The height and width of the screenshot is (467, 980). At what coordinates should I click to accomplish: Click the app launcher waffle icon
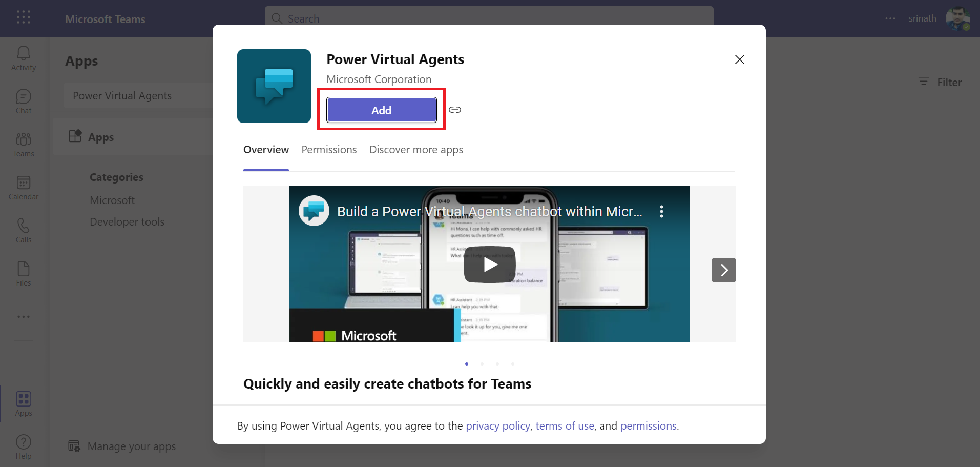click(x=24, y=17)
